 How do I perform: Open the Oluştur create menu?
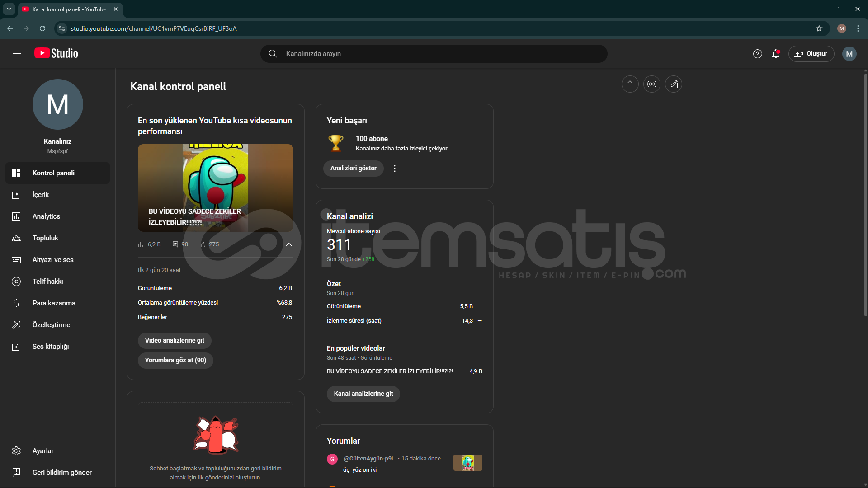pyautogui.click(x=811, y=54)
